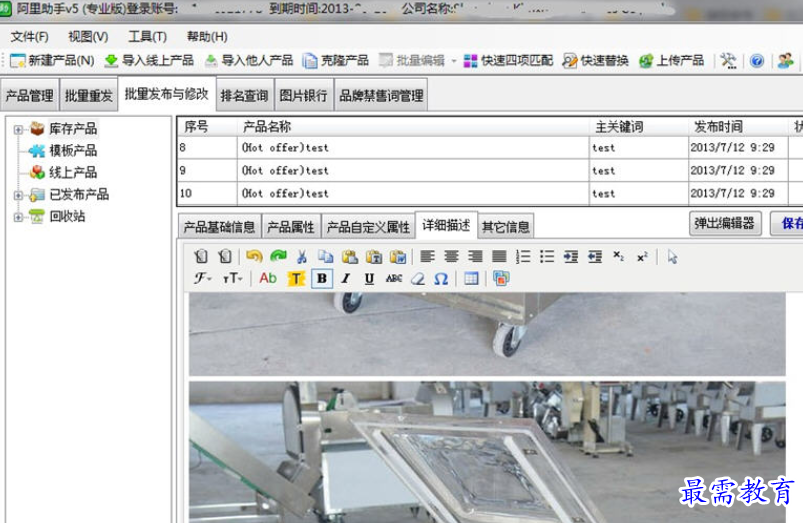Click the copy icon in editor toolbar
Image resolution: width=803 pixels, height=523 pixels.
[326, 256]
